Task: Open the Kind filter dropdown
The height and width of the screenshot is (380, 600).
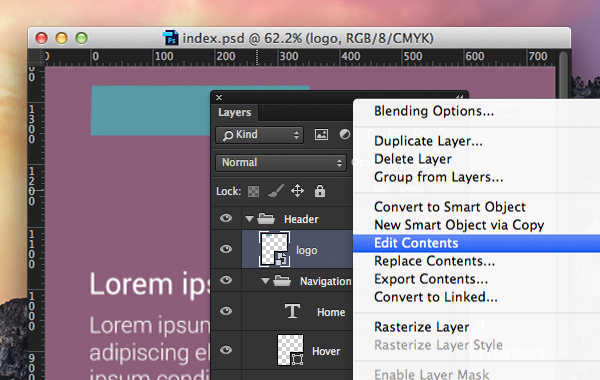Action: tap(259, 135)
